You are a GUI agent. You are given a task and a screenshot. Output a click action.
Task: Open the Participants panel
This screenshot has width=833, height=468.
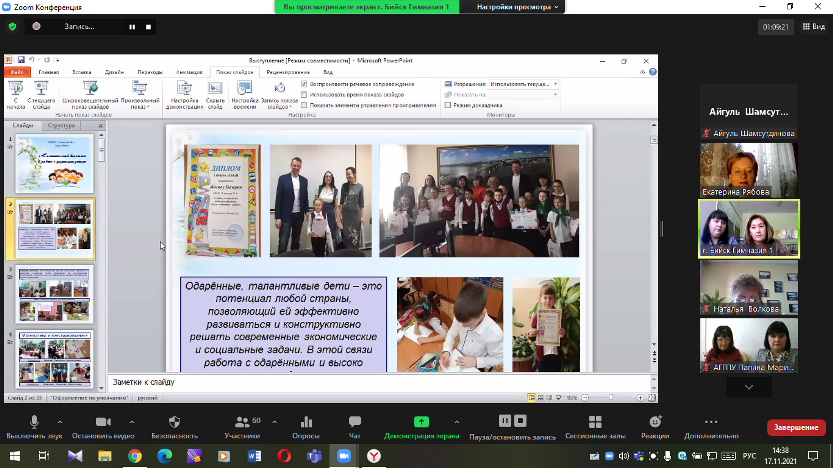tap(241, 422)
